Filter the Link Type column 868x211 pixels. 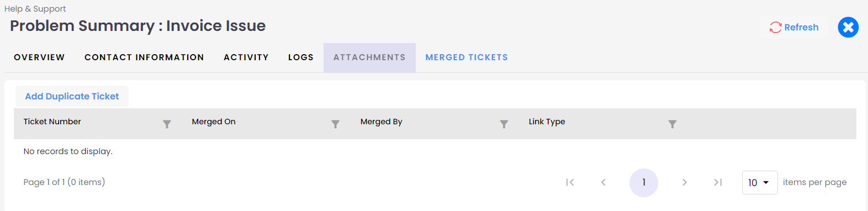point(672,124)
